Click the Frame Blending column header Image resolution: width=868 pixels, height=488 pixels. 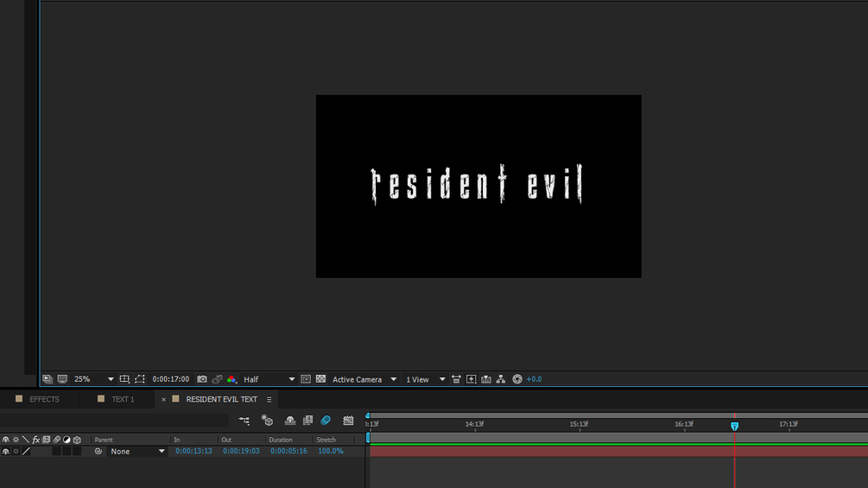click(x=47, y=440)
